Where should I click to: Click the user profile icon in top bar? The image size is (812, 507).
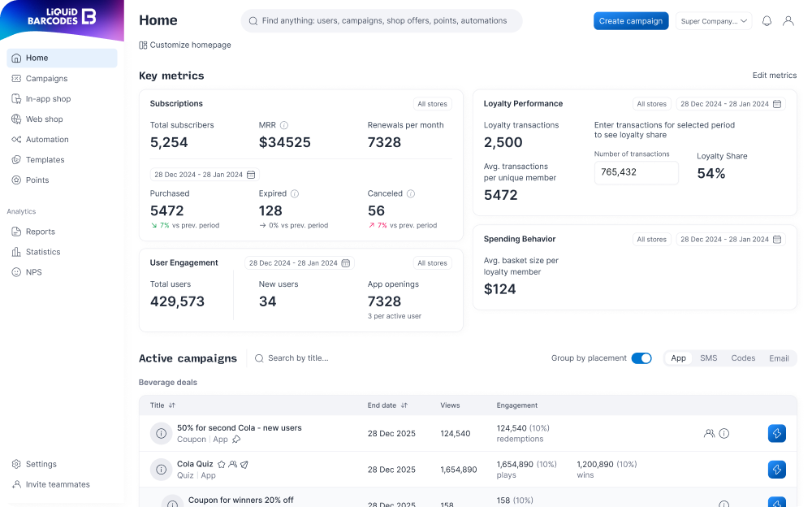788,20
